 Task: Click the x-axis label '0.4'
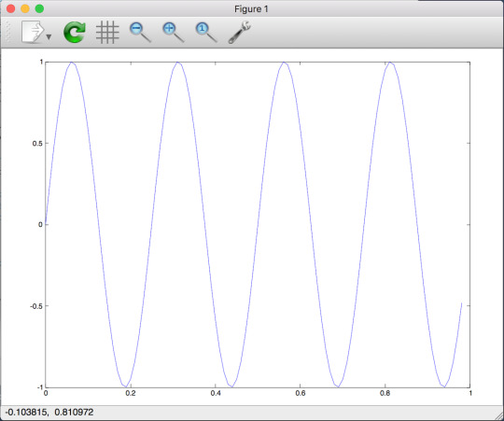(x=216, y=393)
